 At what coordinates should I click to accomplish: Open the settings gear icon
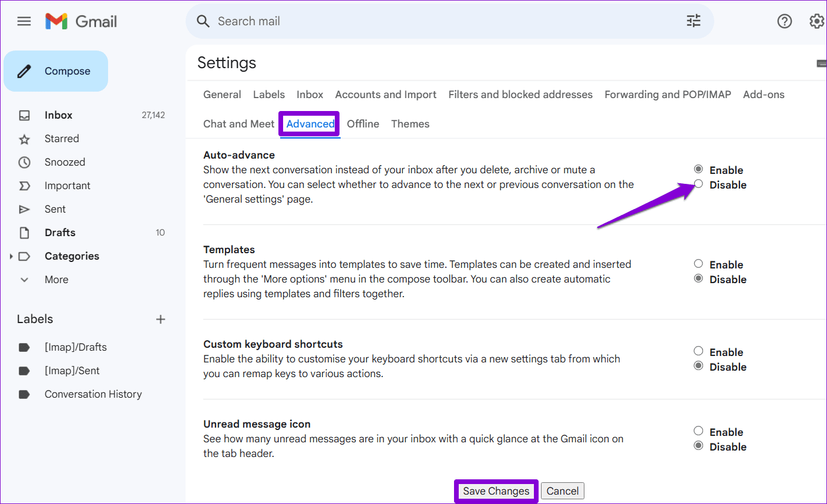click(816, 21)
